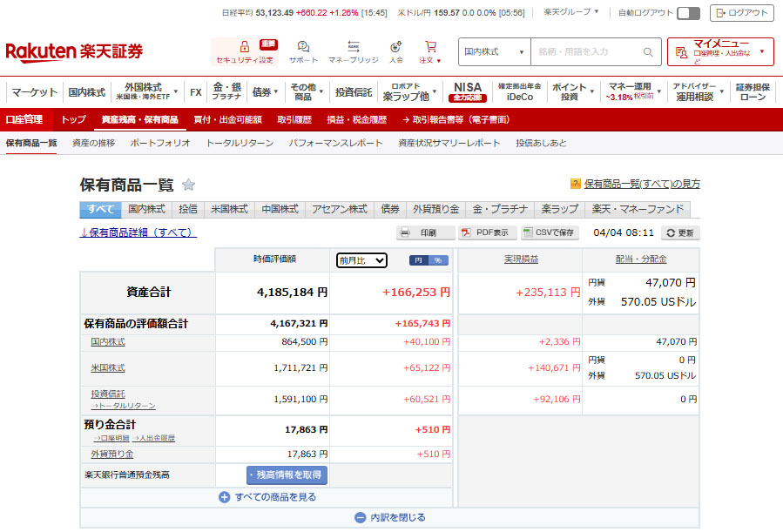Click the 入金 deposit icon
783x532 pixels.
pos(396,47)
